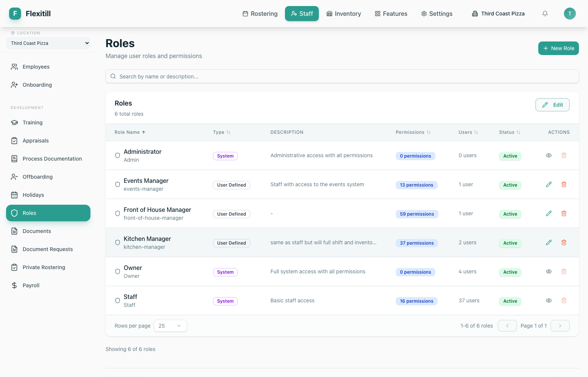Focus the search by name field

pyautogui.click(x=342, y=76)
